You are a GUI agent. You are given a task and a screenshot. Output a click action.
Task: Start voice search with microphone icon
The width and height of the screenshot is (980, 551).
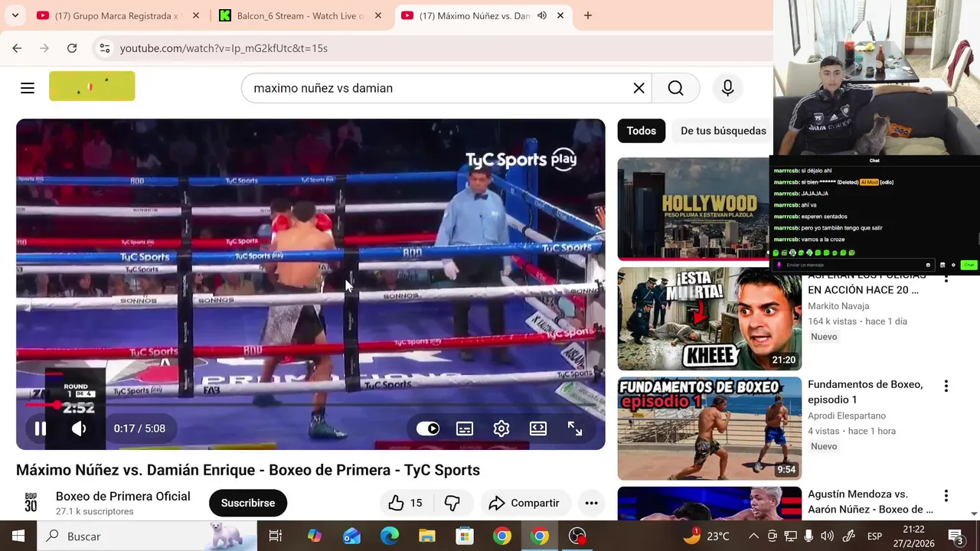coord(727,88)
